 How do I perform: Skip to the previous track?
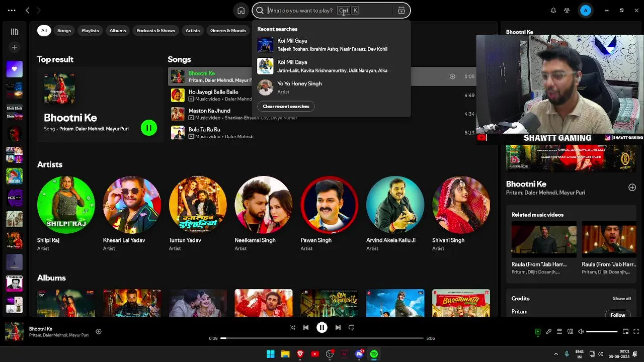point(306,327)
